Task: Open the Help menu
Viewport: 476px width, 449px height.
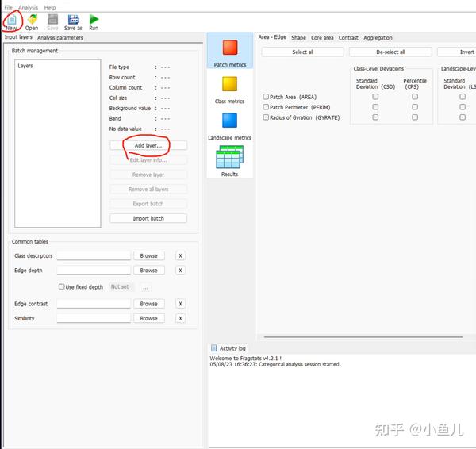Action: click(50, 7)
